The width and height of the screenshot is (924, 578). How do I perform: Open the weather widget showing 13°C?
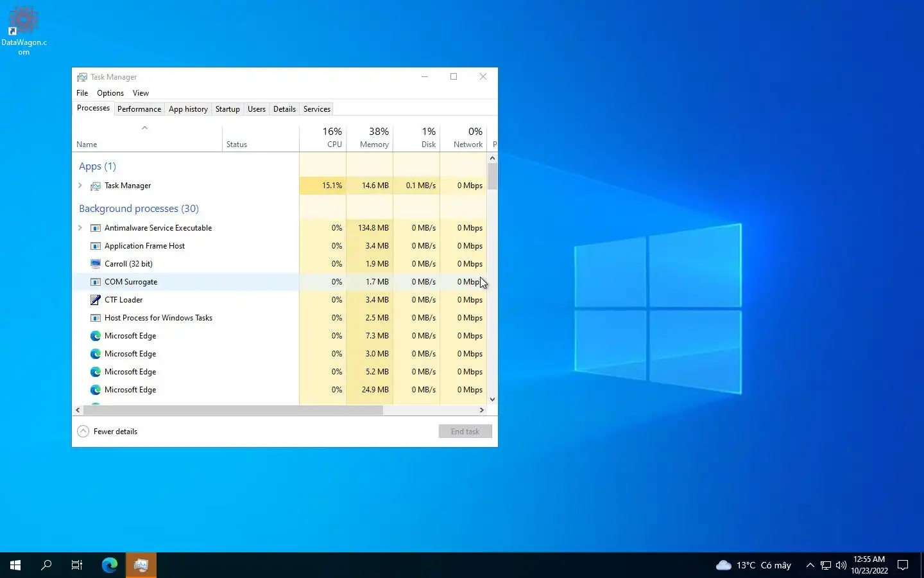753,565
